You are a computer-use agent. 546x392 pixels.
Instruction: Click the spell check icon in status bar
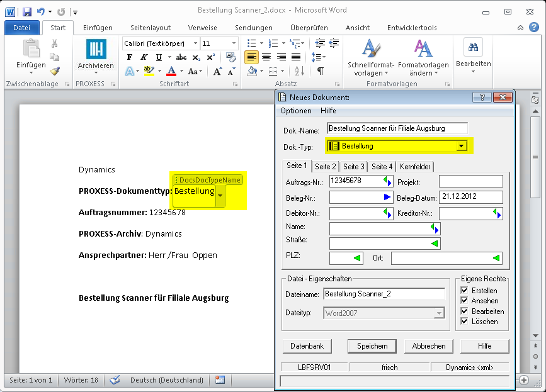pyautogui.click(x=115, y=380)
